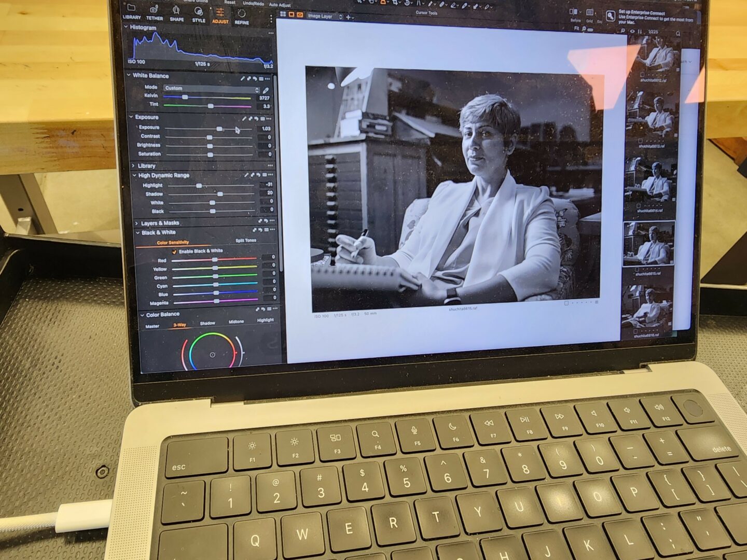Click the Grid overlay icon
747x560 pixels.
pos(589,13)
